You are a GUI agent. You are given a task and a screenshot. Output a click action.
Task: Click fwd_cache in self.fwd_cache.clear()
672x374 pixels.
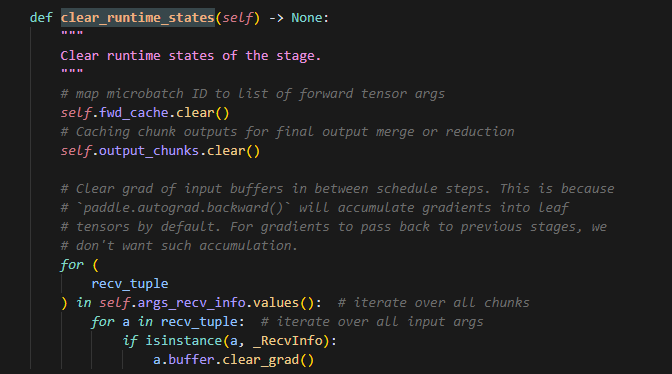[x=134, y=113]
